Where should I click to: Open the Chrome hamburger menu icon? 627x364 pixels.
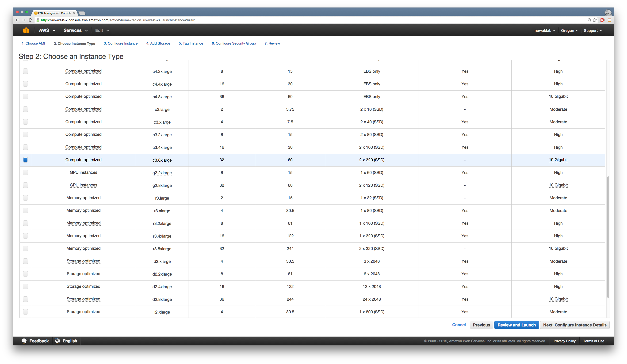click(x=610, y=20)
